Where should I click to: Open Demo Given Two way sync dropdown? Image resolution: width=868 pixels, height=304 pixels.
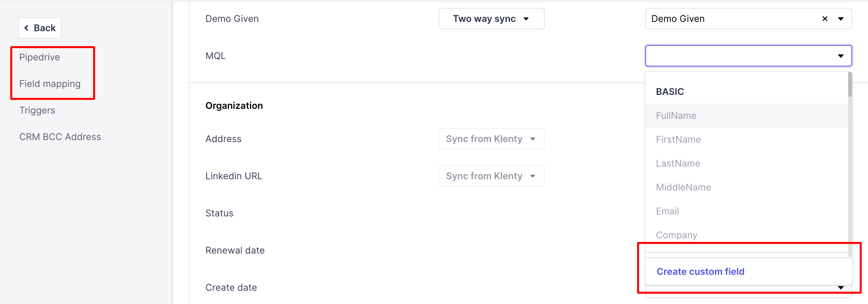(x=491, y=19)
